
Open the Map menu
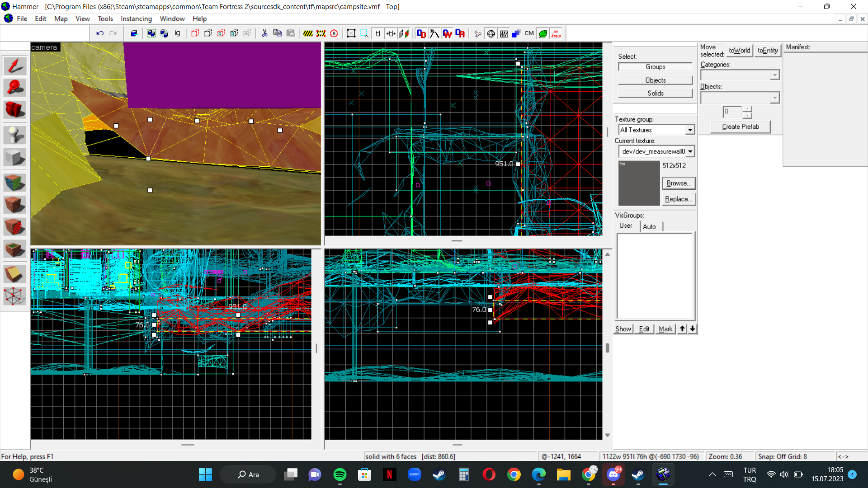coord(61,19)
